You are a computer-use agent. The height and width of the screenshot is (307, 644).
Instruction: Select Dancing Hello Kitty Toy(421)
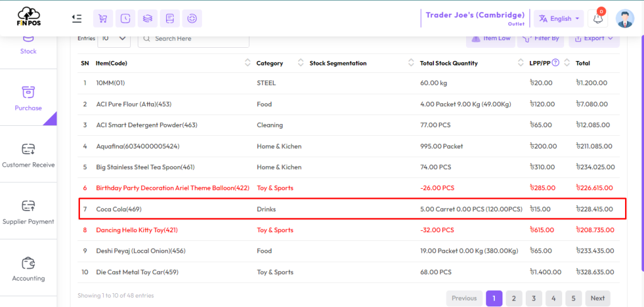[x=136, y=230]
